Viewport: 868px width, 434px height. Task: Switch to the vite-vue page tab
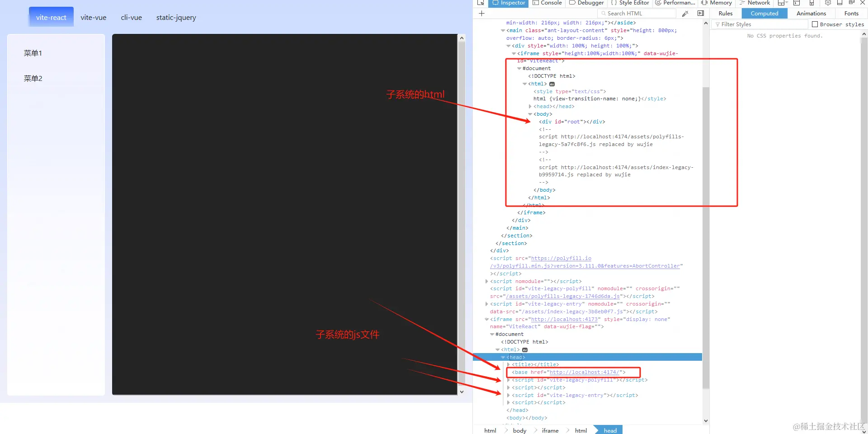click(94, 18)
